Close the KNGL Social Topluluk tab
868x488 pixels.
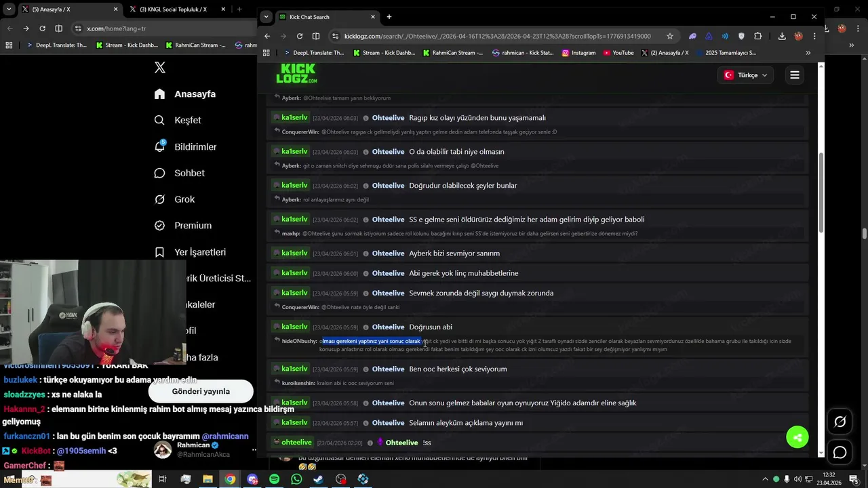[x=223, y=9]
